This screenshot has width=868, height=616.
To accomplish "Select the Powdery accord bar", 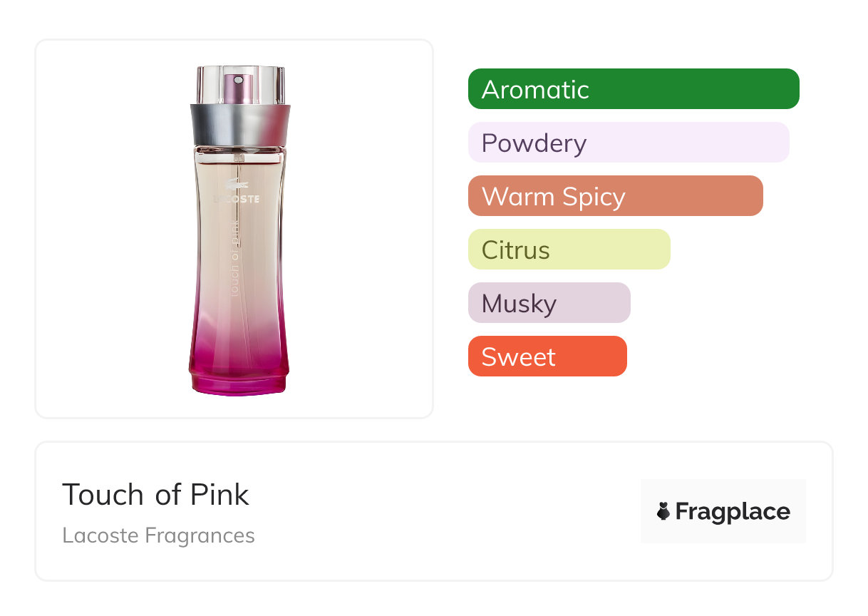I will 628,143.
